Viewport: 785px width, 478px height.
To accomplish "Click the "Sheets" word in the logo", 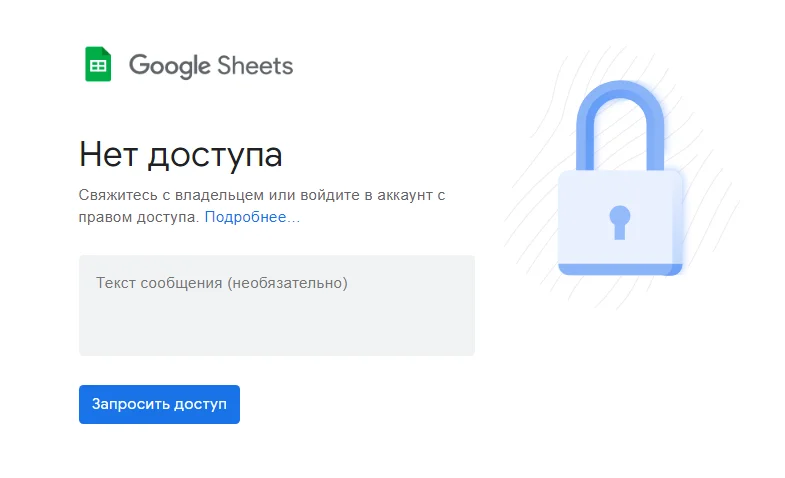I will tap(255, 66).
